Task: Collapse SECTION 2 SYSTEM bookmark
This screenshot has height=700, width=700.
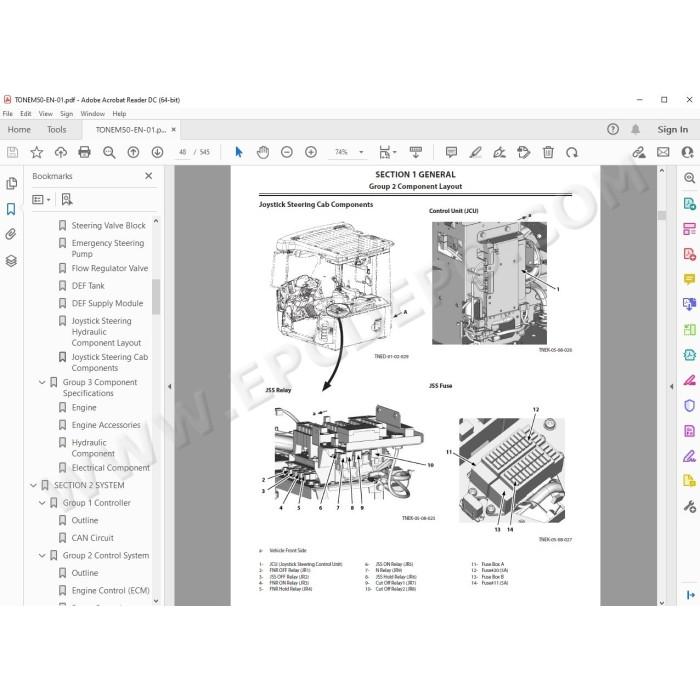Action: (33, 485)
